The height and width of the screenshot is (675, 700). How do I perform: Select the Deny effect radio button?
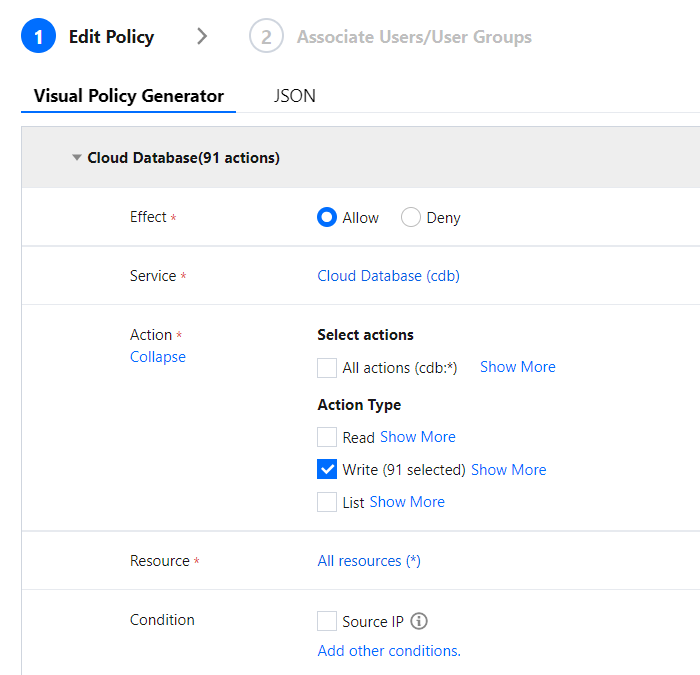[410, 217]
